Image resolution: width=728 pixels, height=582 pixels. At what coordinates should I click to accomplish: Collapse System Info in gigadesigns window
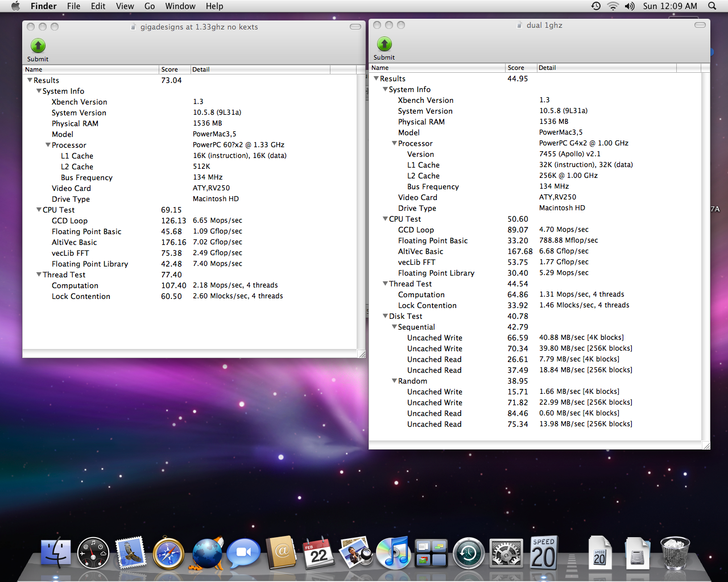[39, 91]
